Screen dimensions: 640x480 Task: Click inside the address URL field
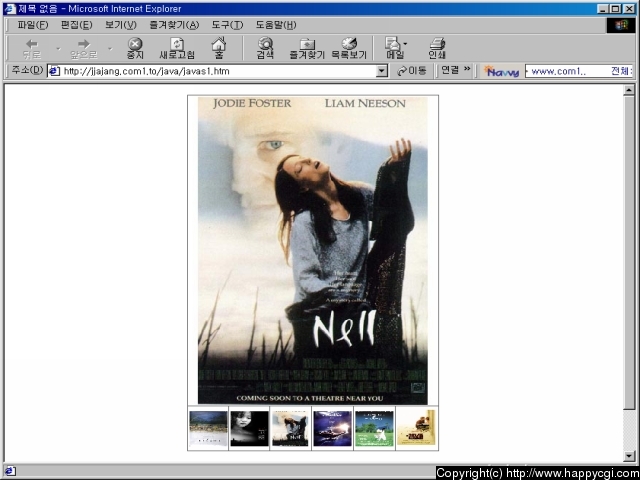(x=218, y=71)
